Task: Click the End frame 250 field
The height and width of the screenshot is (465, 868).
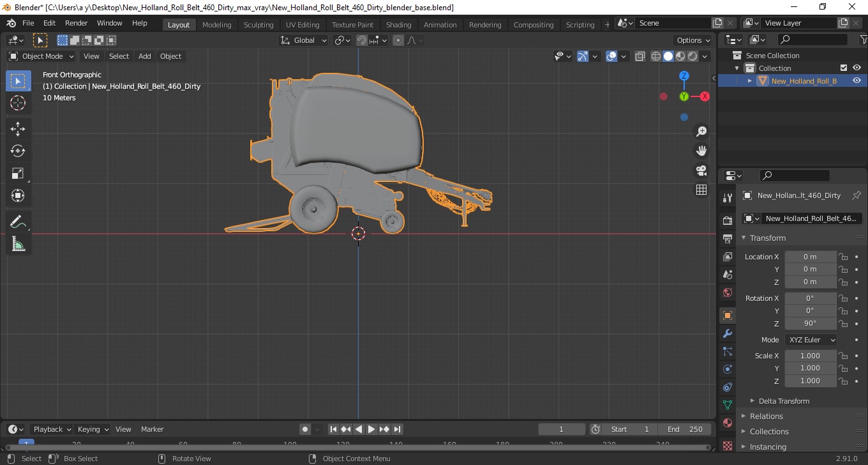Action: (685, 429)
